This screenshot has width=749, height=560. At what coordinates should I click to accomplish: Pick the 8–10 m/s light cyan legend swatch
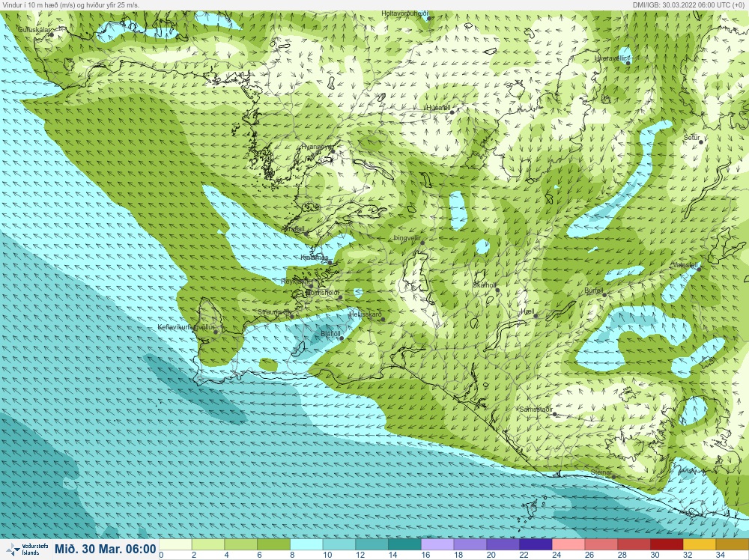(306, 545)
